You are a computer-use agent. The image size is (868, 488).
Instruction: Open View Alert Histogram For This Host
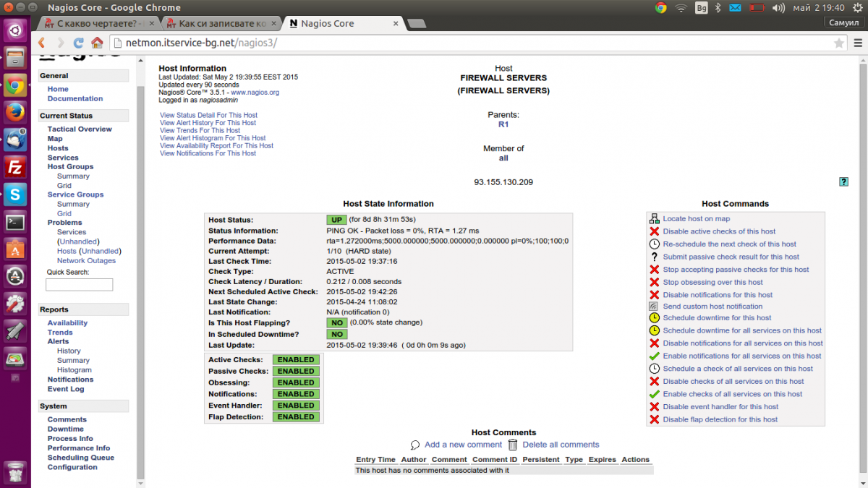coord(213,138)
